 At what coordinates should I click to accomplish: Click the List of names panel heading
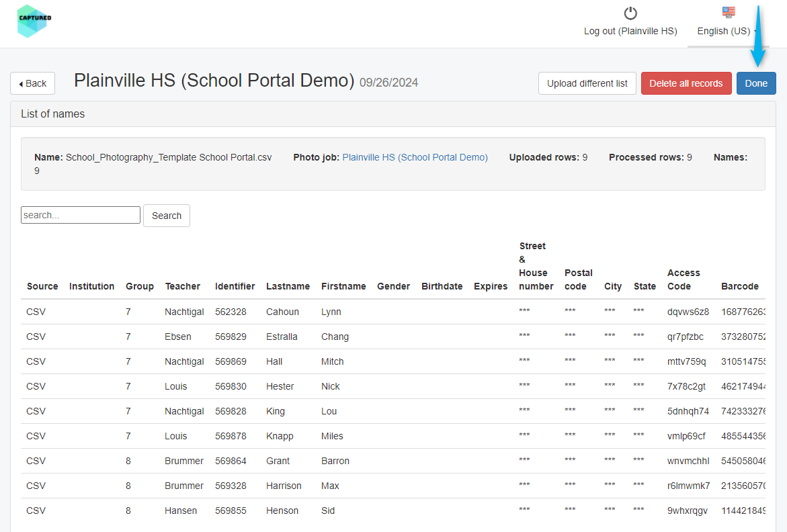pyautogui.click(x=52, y=114)
